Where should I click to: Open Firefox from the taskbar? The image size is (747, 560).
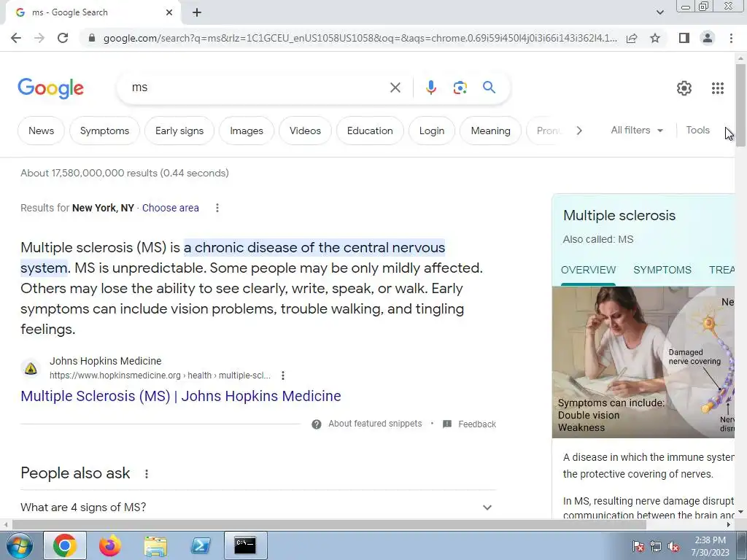click(x=110, y=545)
